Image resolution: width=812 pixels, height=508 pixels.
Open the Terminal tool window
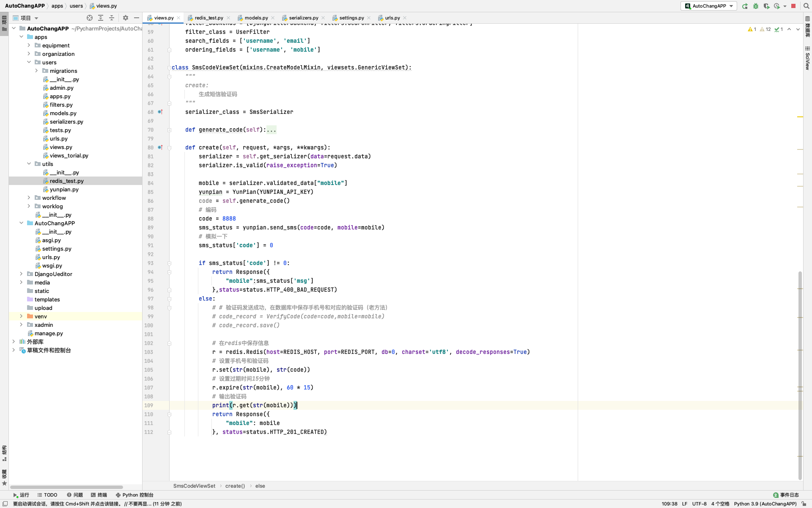pyautogui.click(x=99, y=495)
